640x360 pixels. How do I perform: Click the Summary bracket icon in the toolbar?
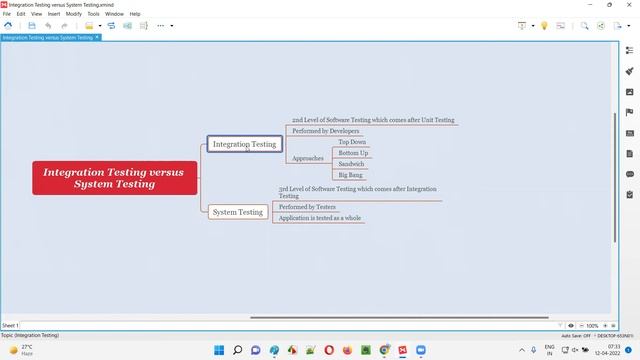click(144, 26)
